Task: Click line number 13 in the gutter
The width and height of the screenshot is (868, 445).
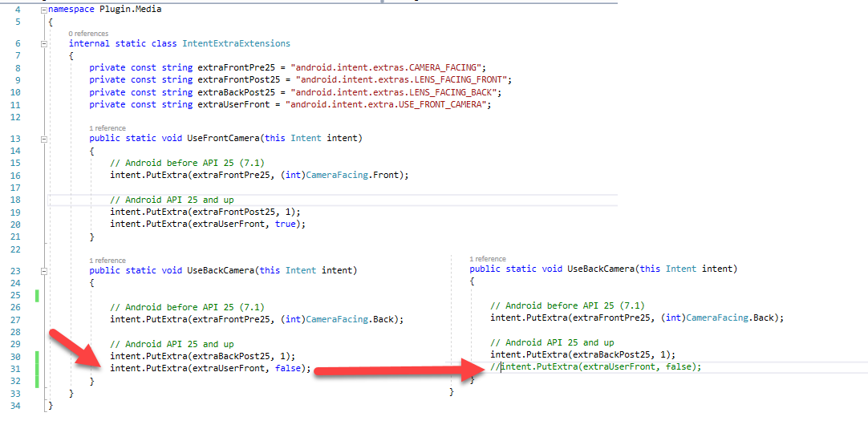Action: 15,139
